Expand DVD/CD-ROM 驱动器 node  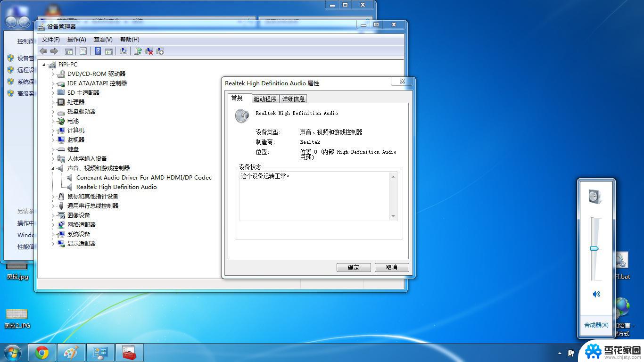[53, 74]
